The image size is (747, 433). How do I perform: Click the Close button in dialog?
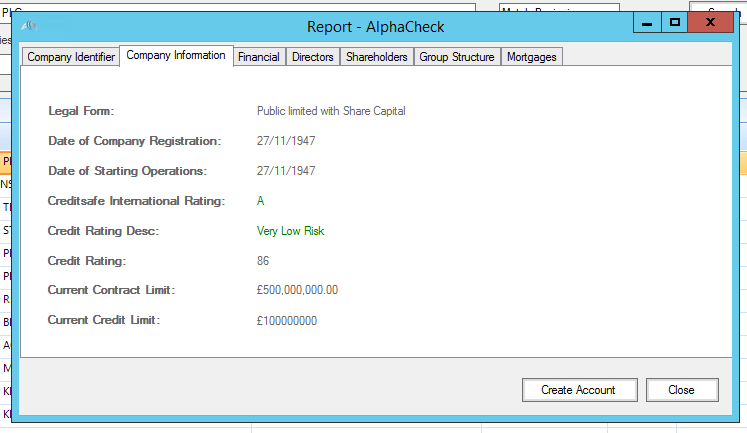point(682,390)
